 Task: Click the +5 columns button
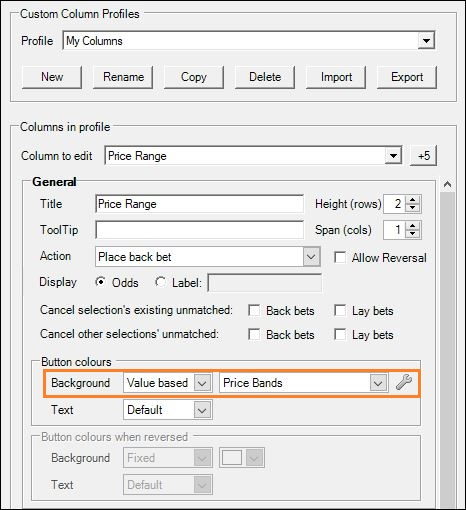coord(423,156)
